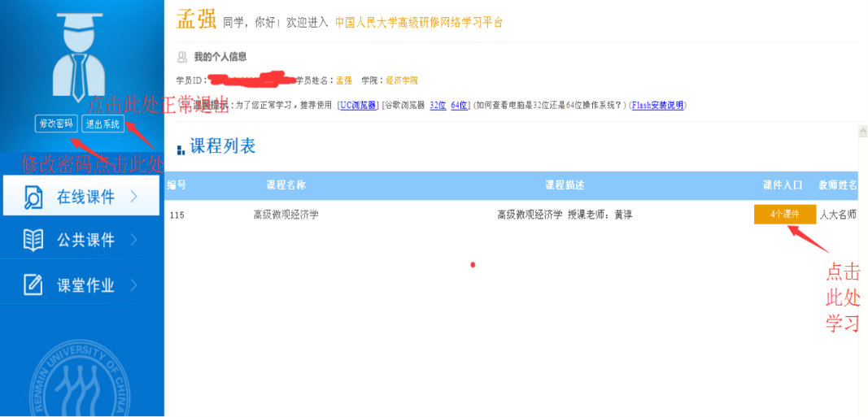Click the person icon next to 我的个人信息
This screenshot has width=868, height=417.
(x=182, y=57)
